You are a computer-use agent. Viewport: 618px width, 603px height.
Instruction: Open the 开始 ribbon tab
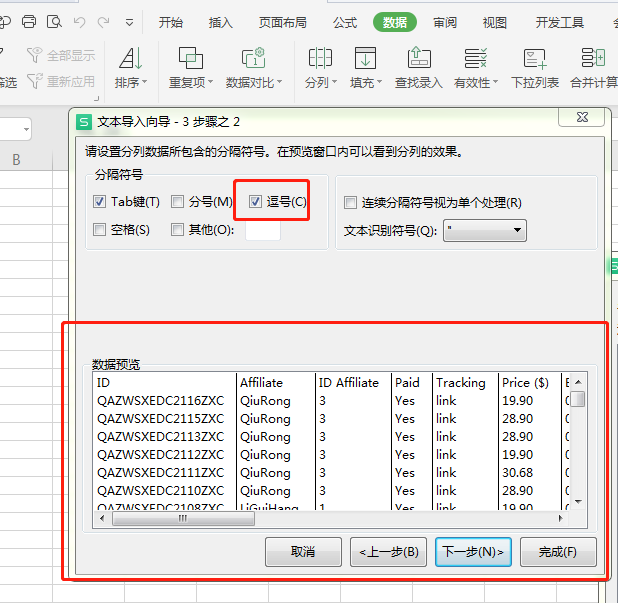171,22
